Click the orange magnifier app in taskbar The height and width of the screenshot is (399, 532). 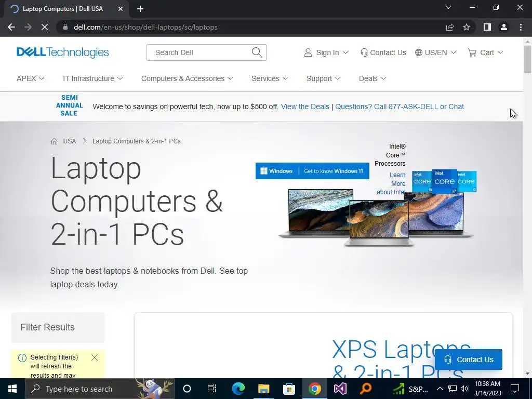[365, 389]
